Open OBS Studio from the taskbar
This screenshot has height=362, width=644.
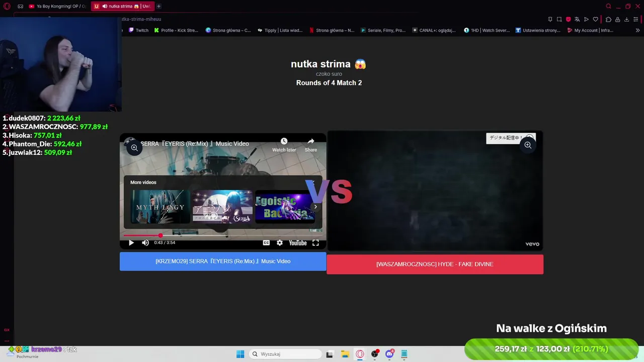click(x=375, y=354)
